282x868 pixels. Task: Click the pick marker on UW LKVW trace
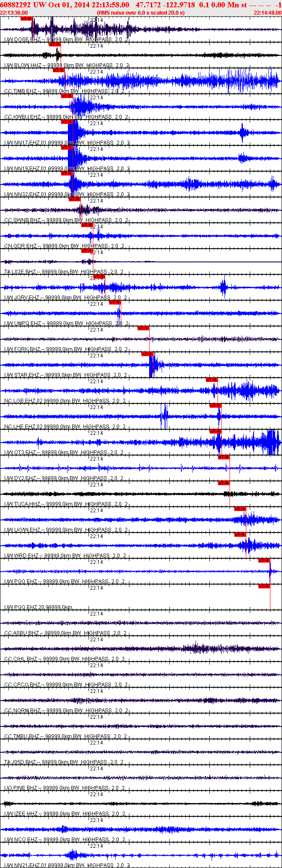240,509
